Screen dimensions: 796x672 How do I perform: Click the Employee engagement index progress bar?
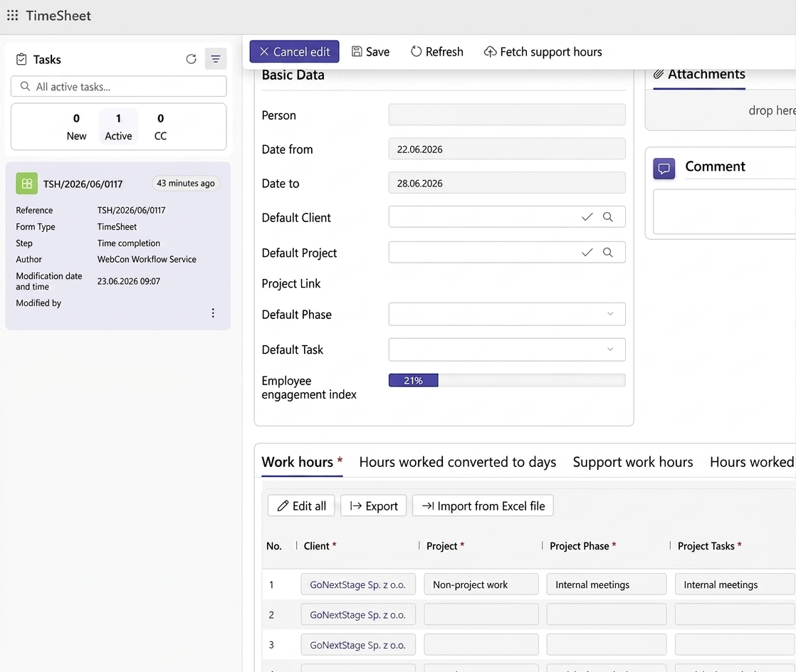tap(507, 381)
